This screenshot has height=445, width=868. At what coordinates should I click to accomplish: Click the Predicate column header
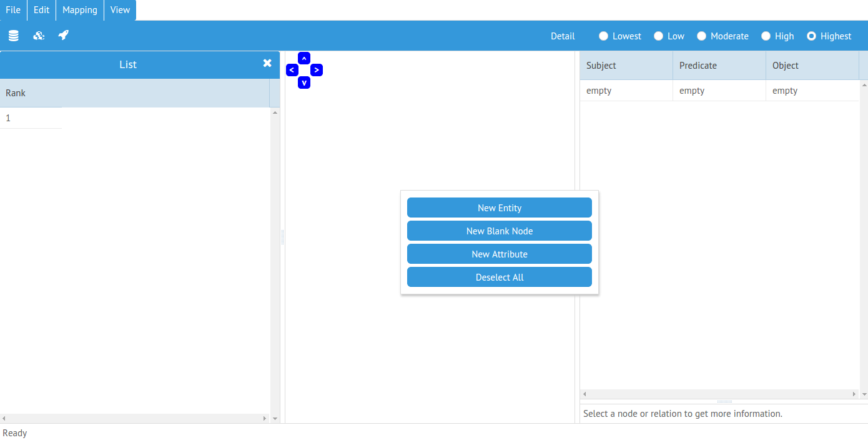coord(719,66)
